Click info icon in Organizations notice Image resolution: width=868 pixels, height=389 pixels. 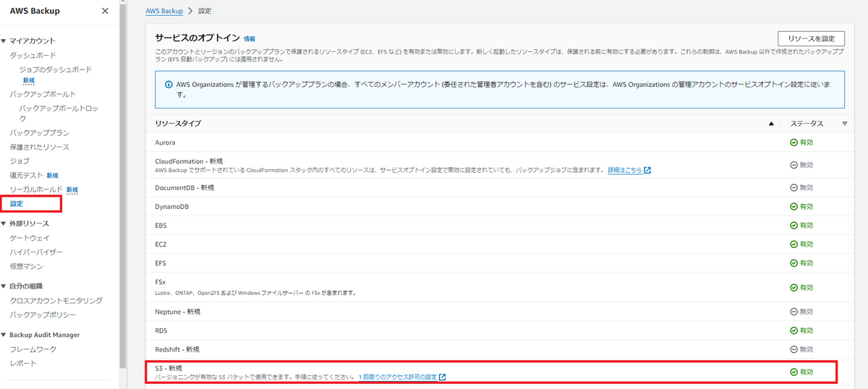167,85
